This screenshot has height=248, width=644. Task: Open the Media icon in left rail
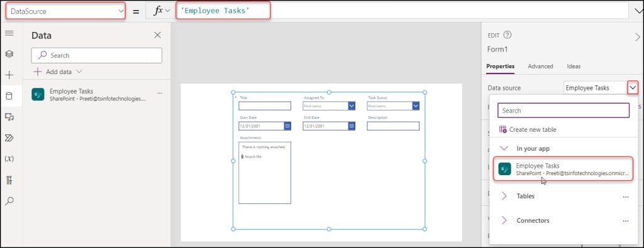(x=9, y=117)
